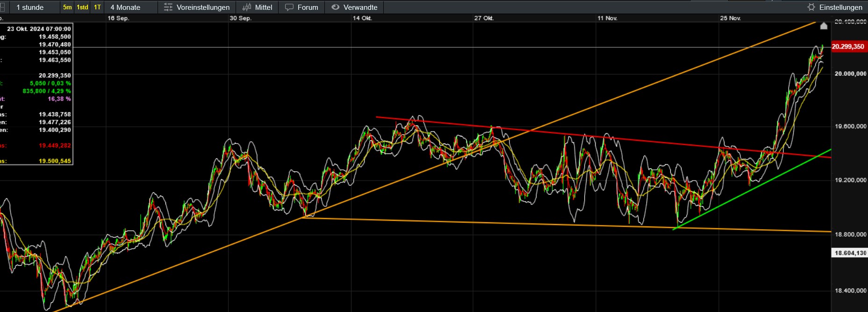Click the '23 Okt. 2024 07:00:00' timestamp
This screenshot has height=312, width=868.
[39, 29]
